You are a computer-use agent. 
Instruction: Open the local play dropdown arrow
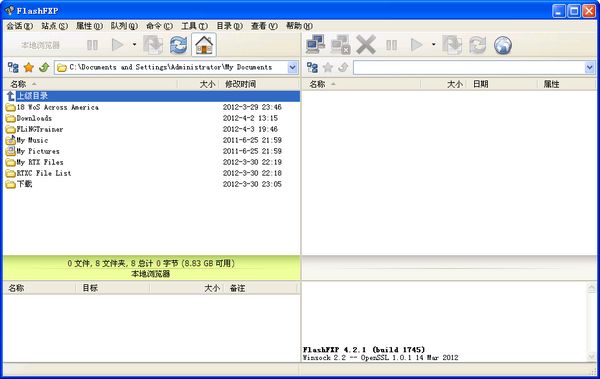[x=134, y=44]
